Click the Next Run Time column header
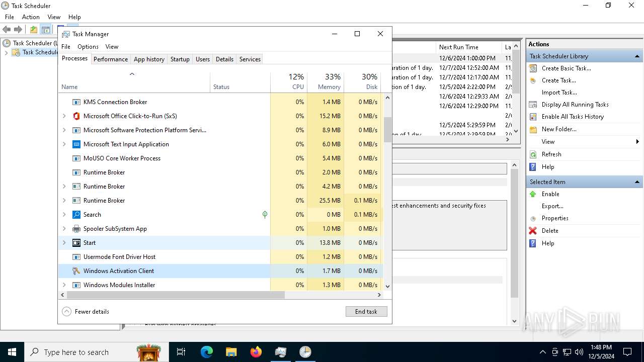Image resolution: width=644 pixels, height=362 pixels. pyautogui.click(x=469, y=47)
